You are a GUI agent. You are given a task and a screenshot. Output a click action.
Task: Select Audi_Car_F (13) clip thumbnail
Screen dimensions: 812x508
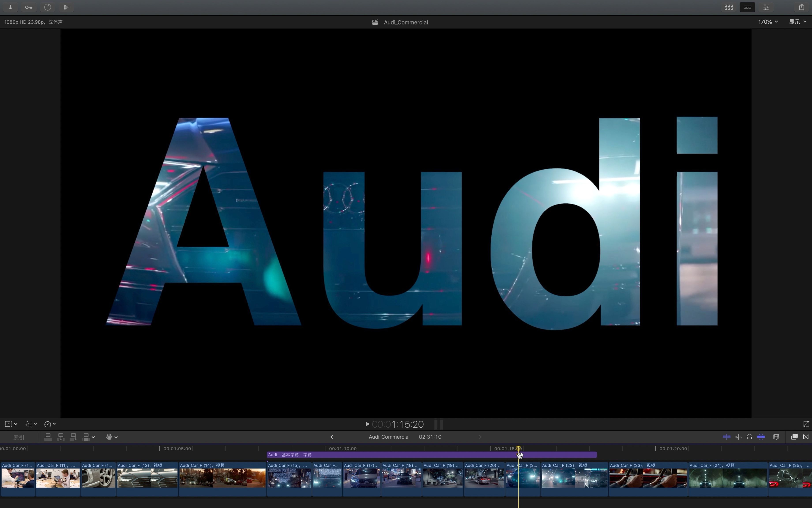(x=147, y=478)
